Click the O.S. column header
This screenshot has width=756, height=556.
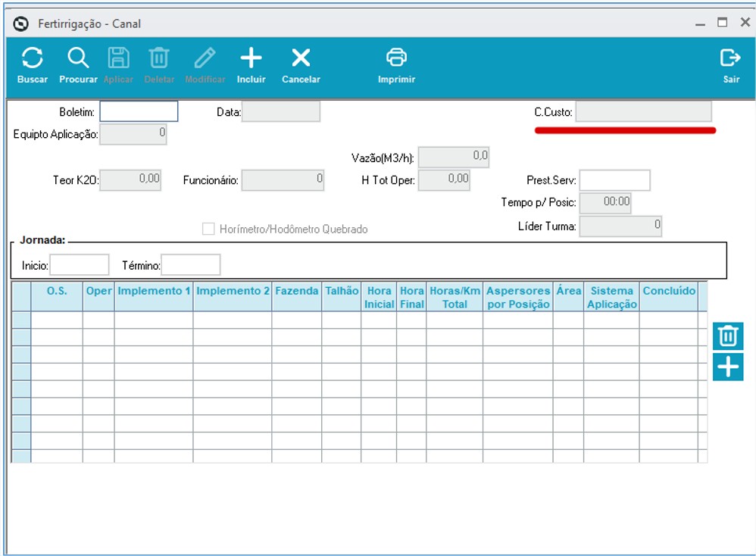point(57,297)
